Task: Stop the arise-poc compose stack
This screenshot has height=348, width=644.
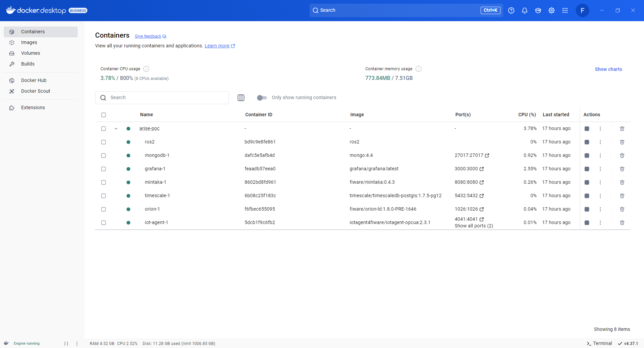Action: pos(587,129)
